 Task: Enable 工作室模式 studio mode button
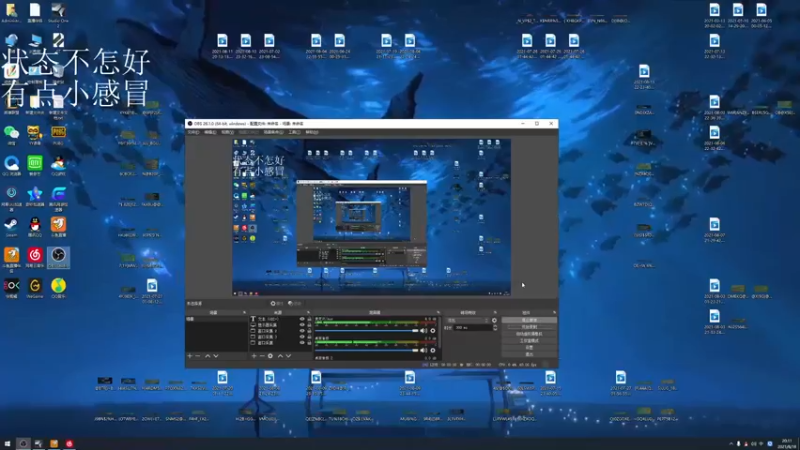(x=530, y=341)
